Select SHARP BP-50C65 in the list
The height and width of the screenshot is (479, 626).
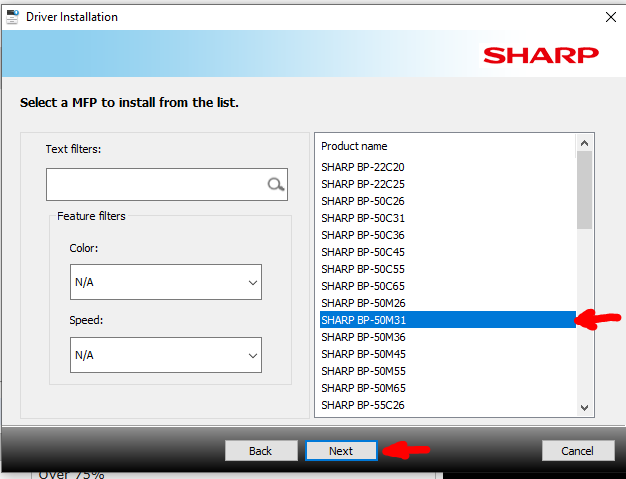pos(448,286)
